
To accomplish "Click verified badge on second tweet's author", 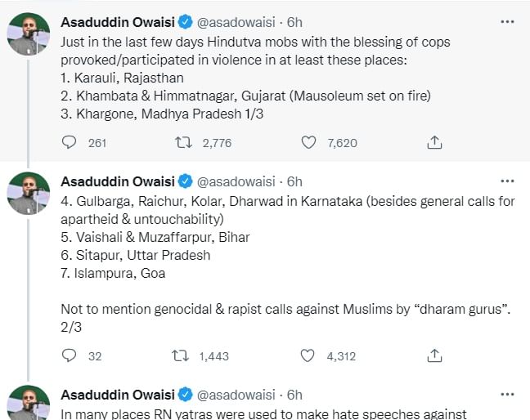I will (185, 181).
